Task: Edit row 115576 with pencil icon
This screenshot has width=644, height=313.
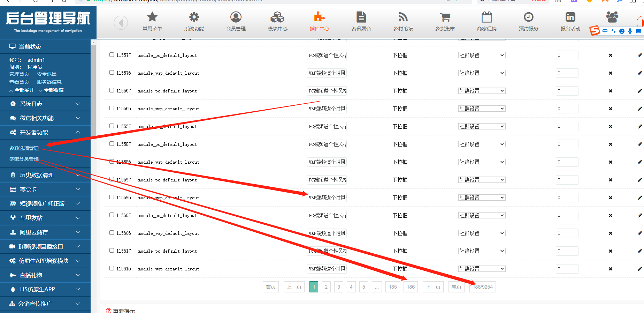Action: click(x=639, y=73)
